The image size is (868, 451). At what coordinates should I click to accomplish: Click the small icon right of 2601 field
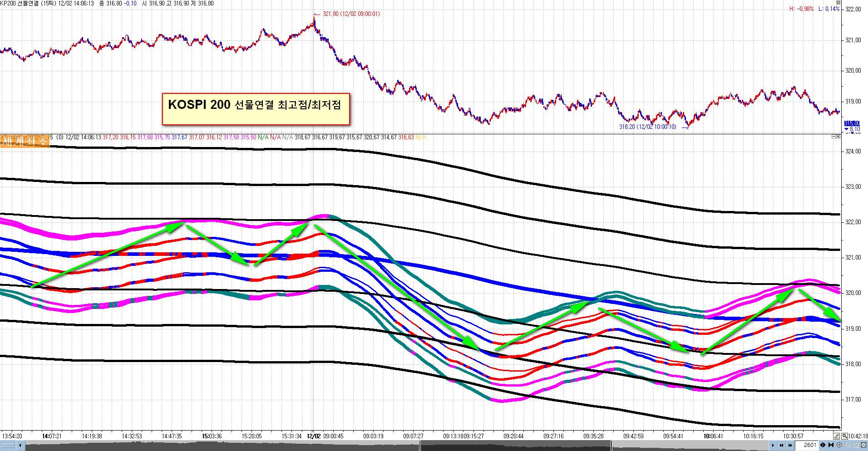pyautogui.click(x=823, y=445)
